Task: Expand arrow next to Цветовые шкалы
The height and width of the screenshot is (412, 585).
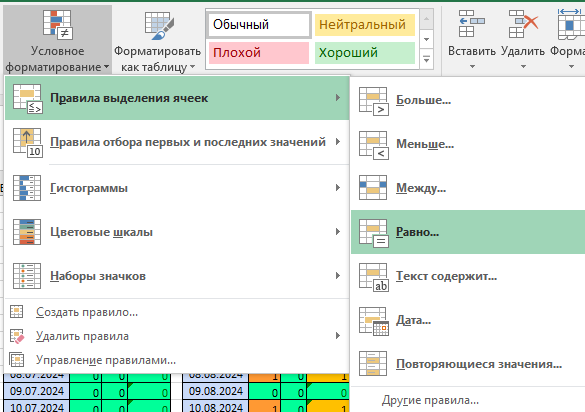Action: pyautogui.click(x=338, y=231)
